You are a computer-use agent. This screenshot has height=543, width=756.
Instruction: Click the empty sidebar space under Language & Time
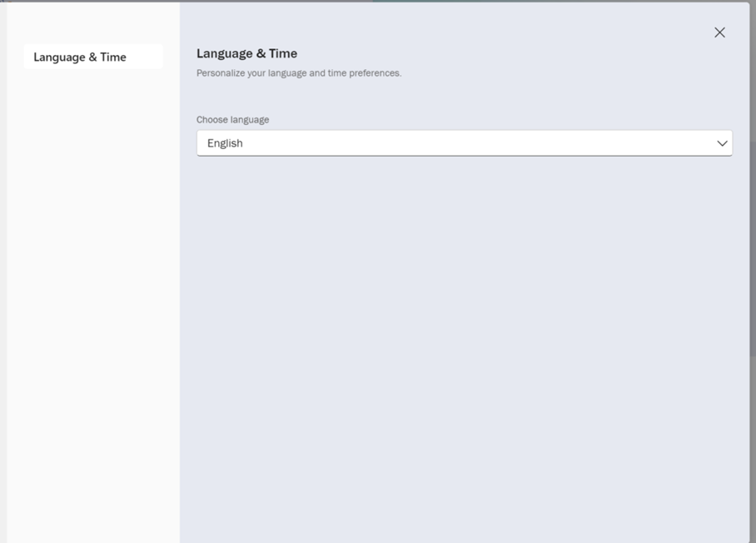[x=92, y=291]
